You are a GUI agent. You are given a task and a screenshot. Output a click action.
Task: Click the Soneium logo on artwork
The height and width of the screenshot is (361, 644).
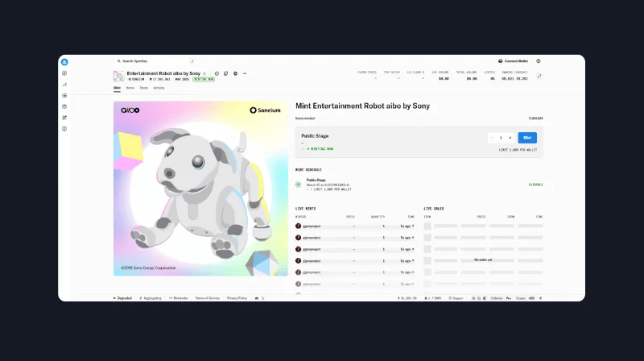[265, 110]
